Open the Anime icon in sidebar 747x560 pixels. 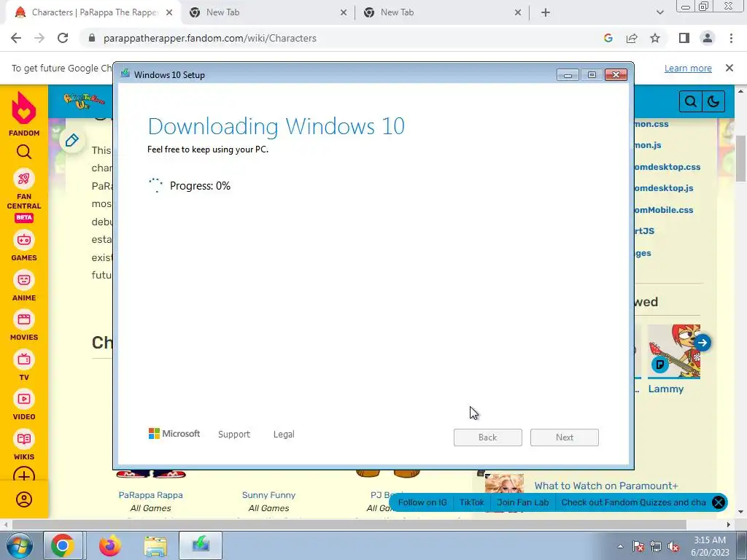(24, 280)
